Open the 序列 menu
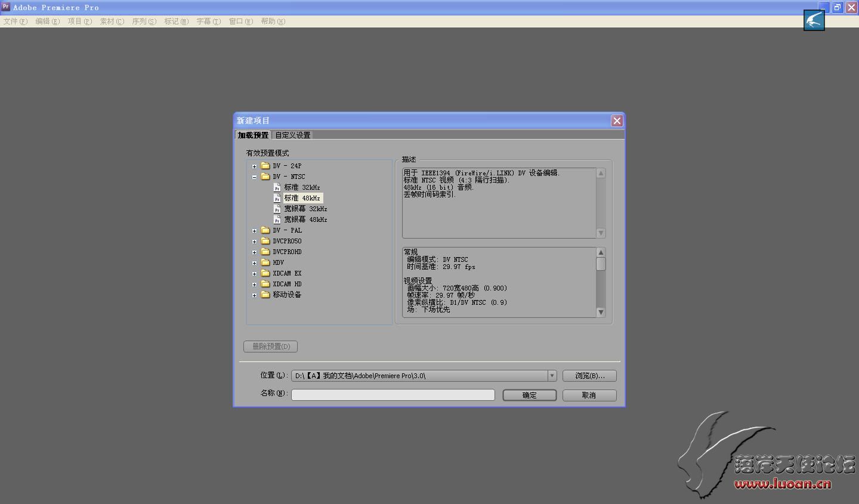The image size is (859, 504). pos(144,21)
